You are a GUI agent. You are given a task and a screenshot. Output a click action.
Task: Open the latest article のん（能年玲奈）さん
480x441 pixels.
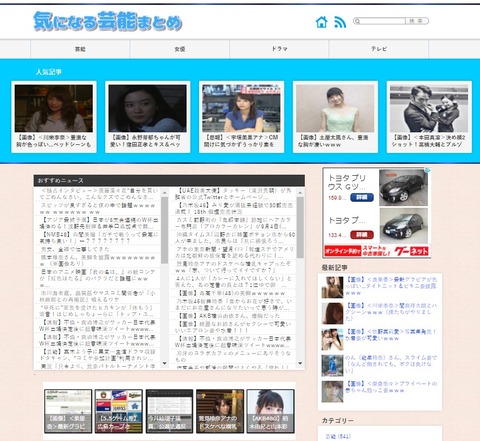point(391,364)
